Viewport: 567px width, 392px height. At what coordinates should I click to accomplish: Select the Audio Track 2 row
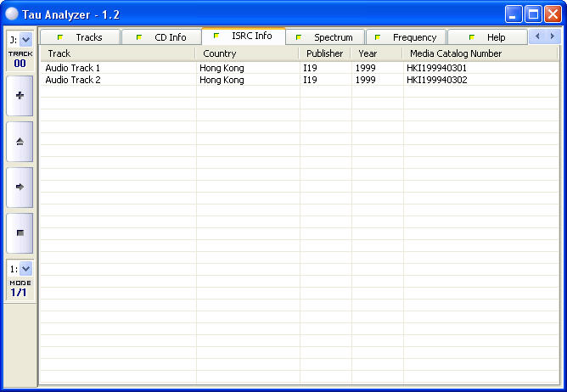pos(300,80)
